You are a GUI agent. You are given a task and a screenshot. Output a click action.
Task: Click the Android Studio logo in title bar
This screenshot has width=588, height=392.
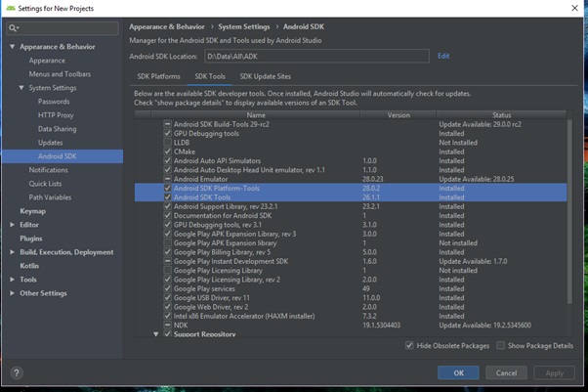[11, 8]
